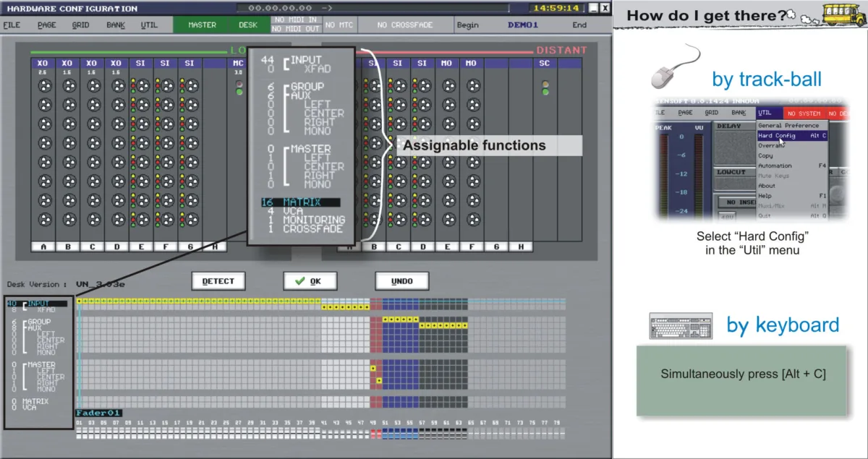Click the NO MTC status indicator
This screenshot has width=868, height=459.
click(x=339, y=25)
